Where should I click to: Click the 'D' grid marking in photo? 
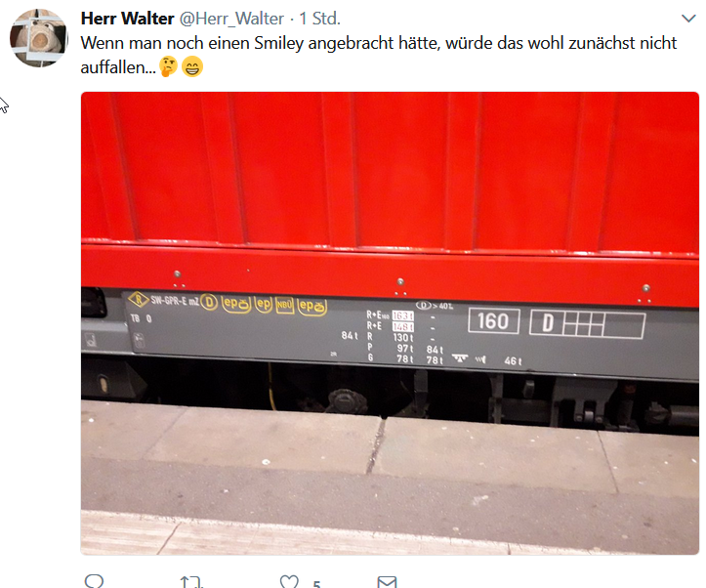(x=587, y=323)
